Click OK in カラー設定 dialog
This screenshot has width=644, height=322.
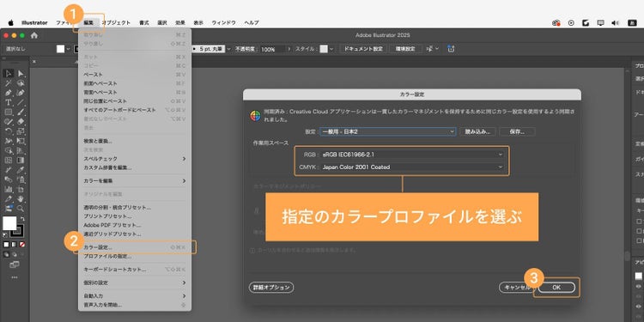pos(556,288)
